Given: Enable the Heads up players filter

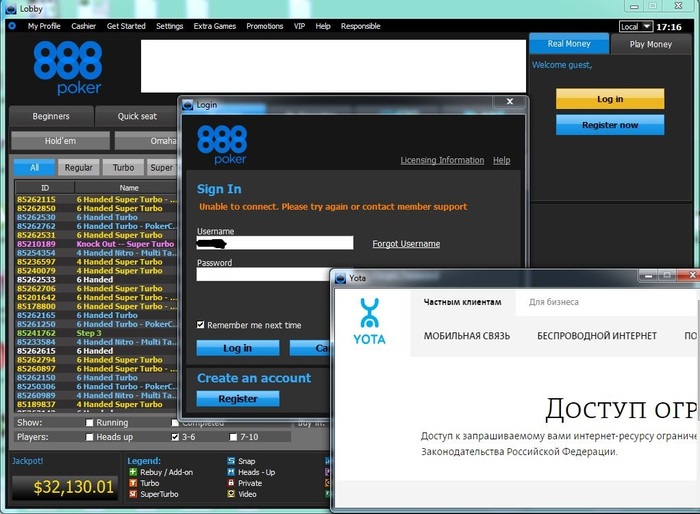Looking at the screenshot, I should 89,437.
